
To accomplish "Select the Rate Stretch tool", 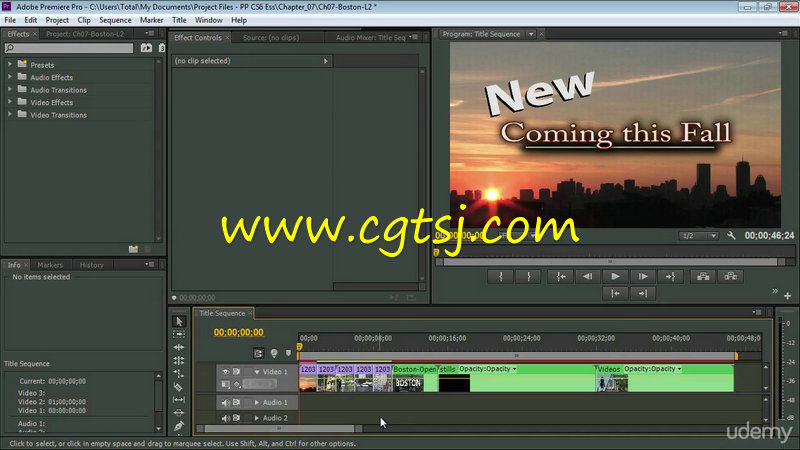I will (x=179, y=373).
